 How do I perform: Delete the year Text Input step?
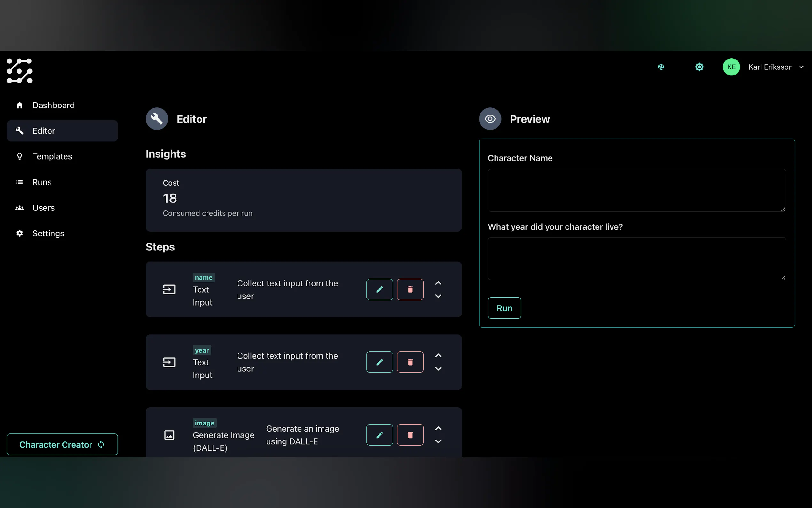tap(410, 362)
